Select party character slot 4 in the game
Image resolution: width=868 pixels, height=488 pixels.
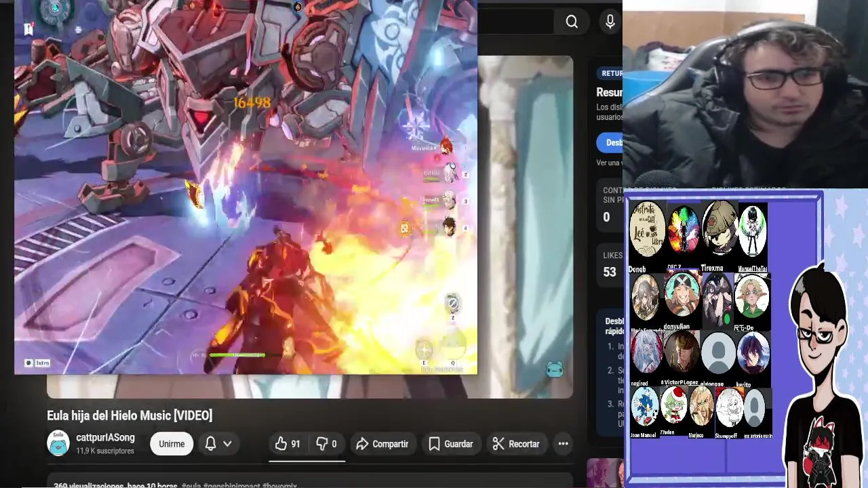448,226
